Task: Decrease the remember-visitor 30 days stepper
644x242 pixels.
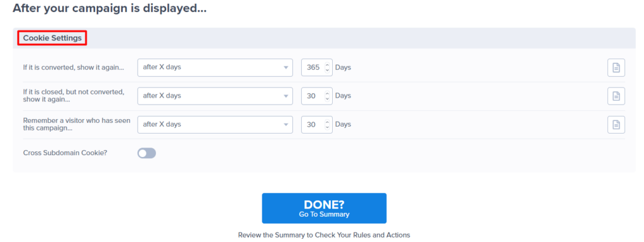Action: coord(327,127)
